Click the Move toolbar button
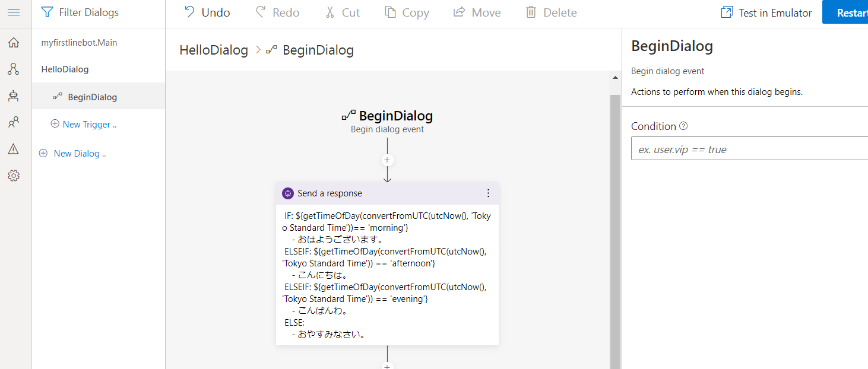This screenshot has width=868, height=369. pyautogui.click(x=477, y=12)
